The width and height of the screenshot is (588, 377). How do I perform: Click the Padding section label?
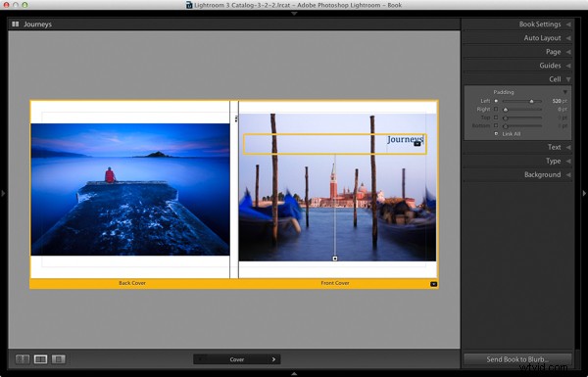[504, 92]
